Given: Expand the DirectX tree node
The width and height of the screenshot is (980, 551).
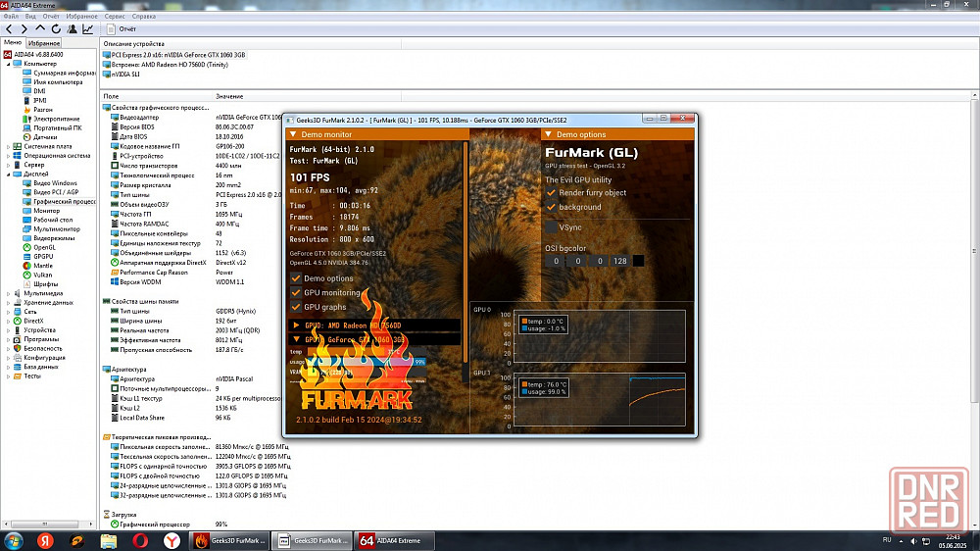Looking at the screenshot, I should (8, 321).
